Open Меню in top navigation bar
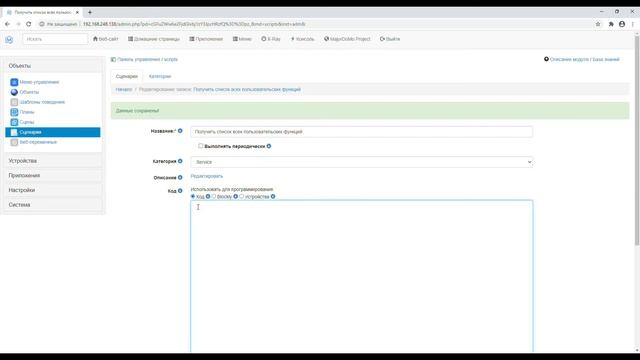The image size is (640, 360). [x=242, y=39]
